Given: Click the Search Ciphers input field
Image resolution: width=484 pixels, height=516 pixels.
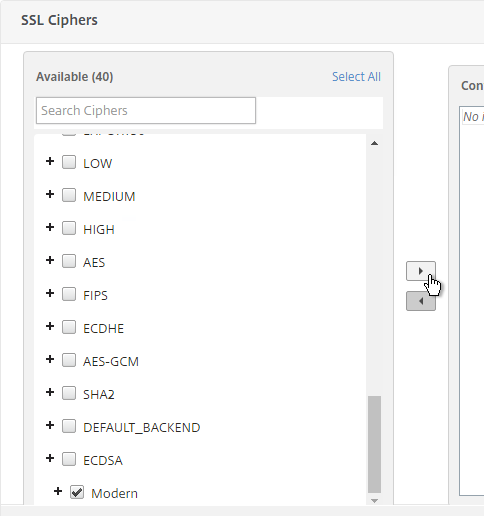Looking at the screenshot, I should [x=146, y=110].
